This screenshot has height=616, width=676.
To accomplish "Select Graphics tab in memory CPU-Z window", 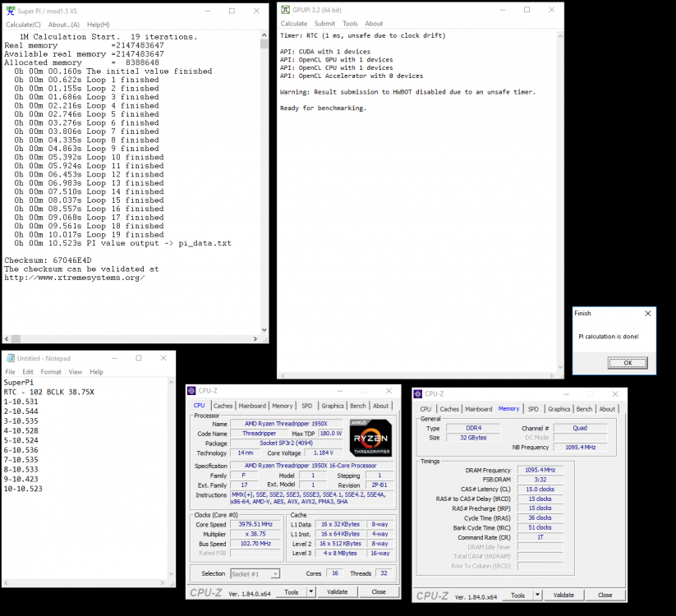I will 559,409.
